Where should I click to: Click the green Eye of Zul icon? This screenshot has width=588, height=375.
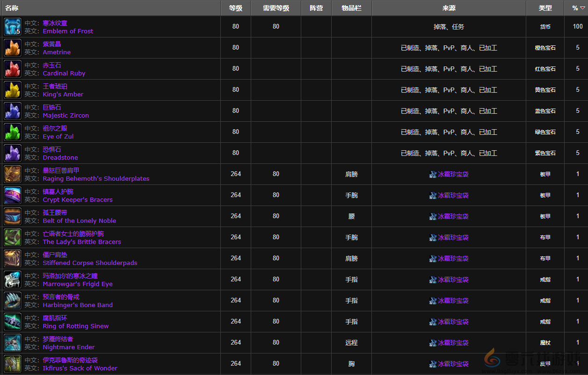[13, 132]
